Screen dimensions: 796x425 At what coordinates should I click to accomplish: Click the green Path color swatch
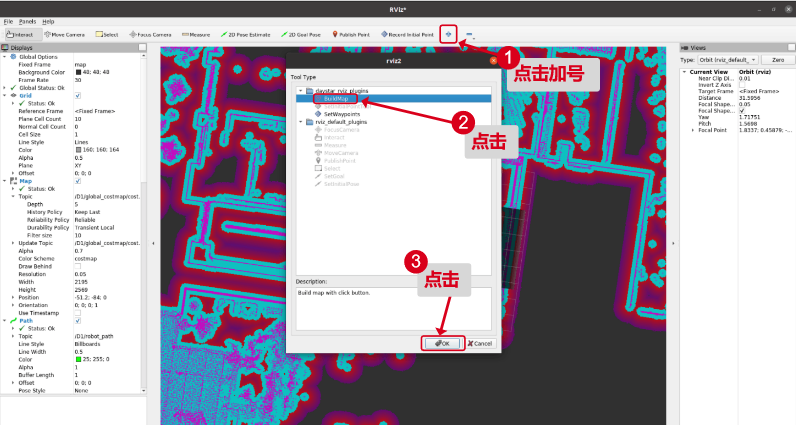[x=78, y=359]
